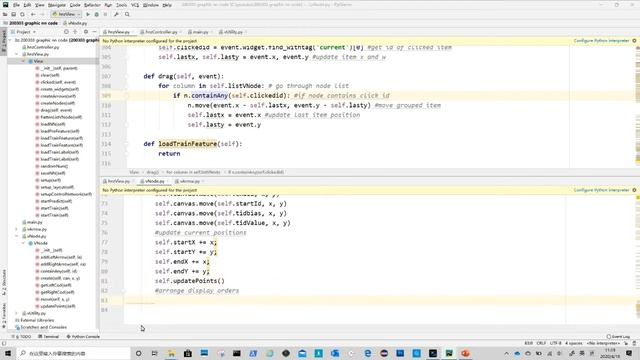Collapse the VNode class node

tap(23, 243)
